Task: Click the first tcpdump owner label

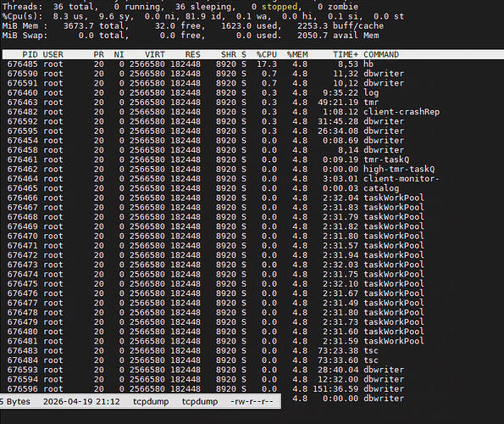Action: [x=151, y=401]
